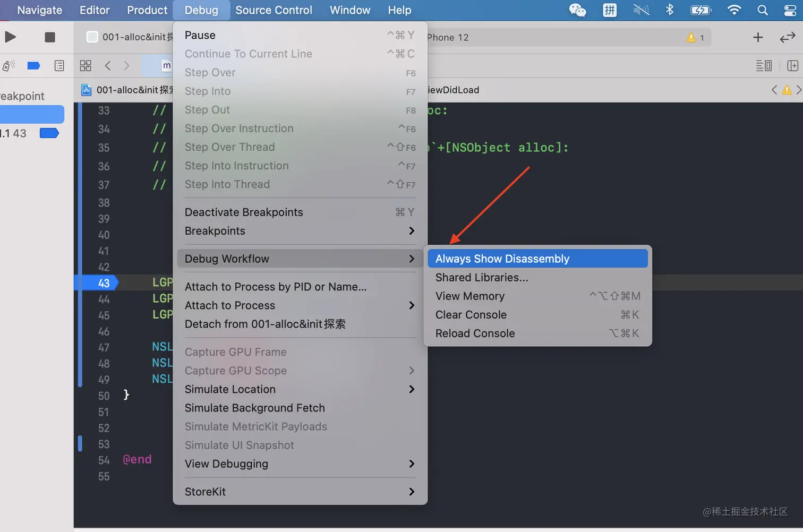Open Spotlight search
This screenshot has width=803, height=532.
coord(763,10)
